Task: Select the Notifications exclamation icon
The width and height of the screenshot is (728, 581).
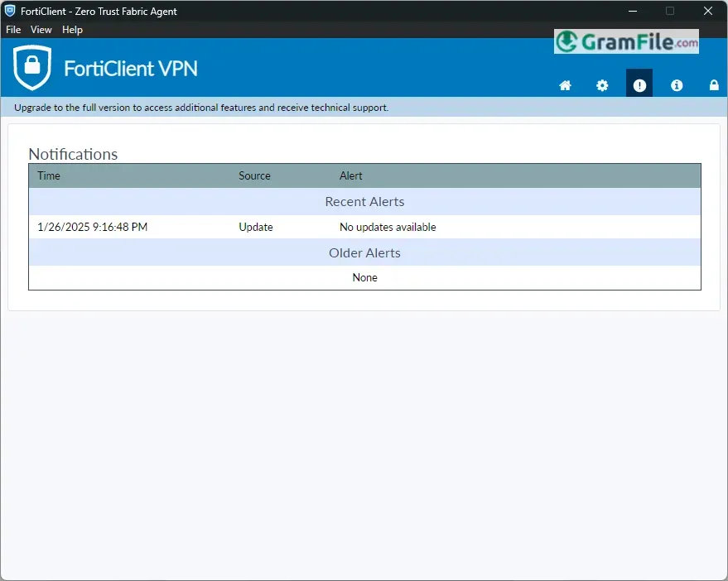Action: click(x=639, y=83)
